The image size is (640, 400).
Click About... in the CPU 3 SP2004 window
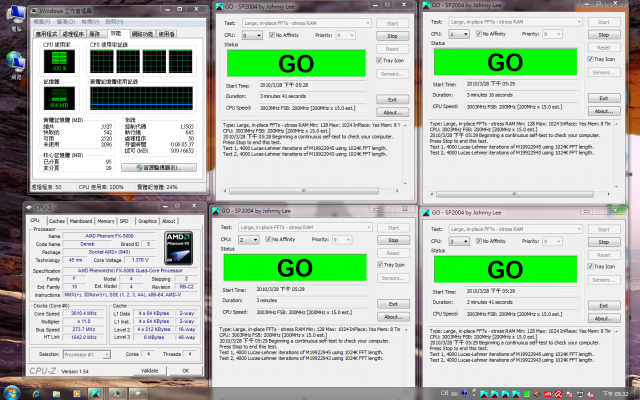604,319
